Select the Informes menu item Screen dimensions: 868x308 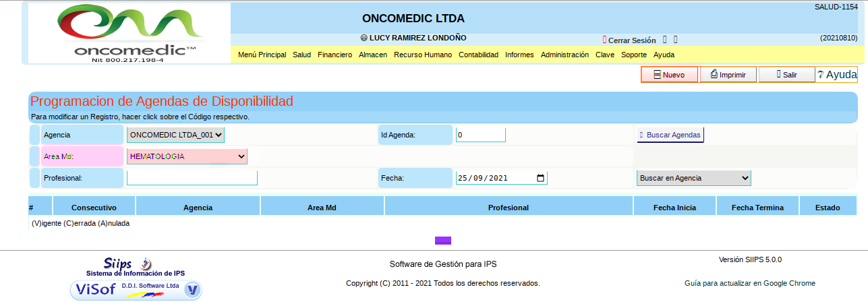tap(519, 55)
